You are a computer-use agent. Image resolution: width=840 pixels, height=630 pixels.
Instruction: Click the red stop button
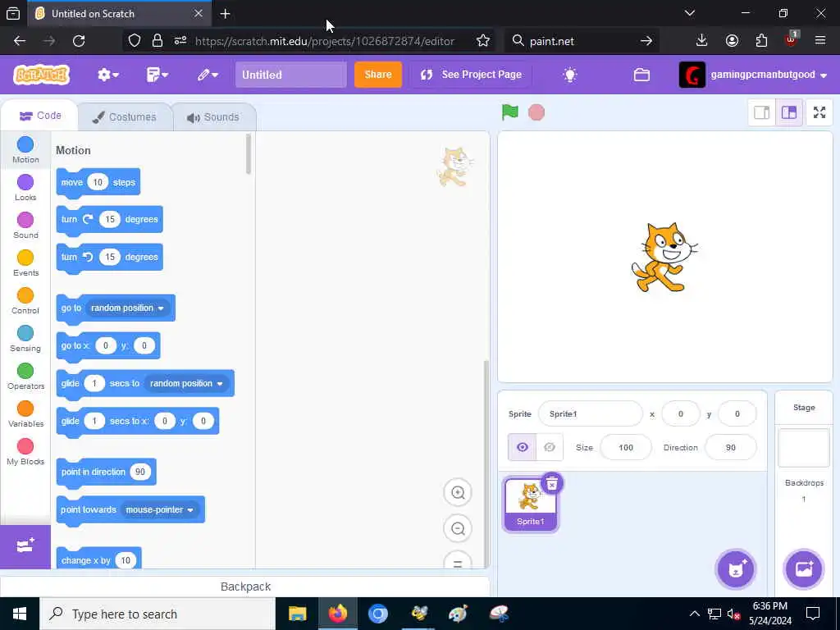[536, 112]
